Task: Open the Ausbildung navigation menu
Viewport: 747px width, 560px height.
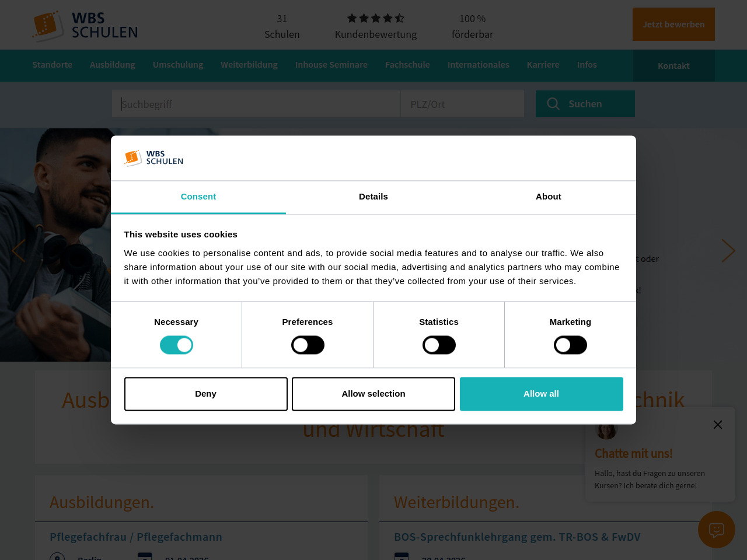Action: click(x=113, y=65)
